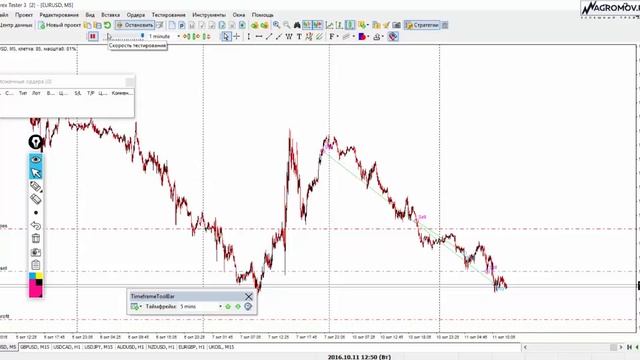Switch to the USDJPY, M15 chart tab

(98, 347)
